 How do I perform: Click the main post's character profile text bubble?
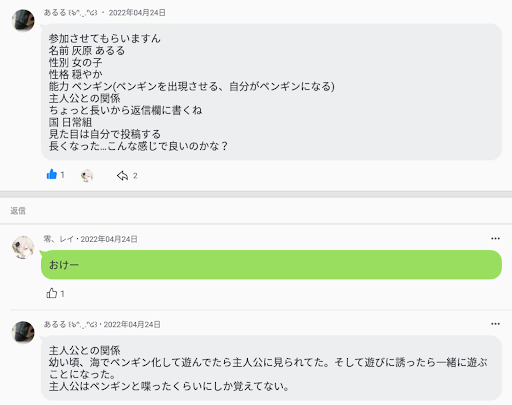pos(271,92)
